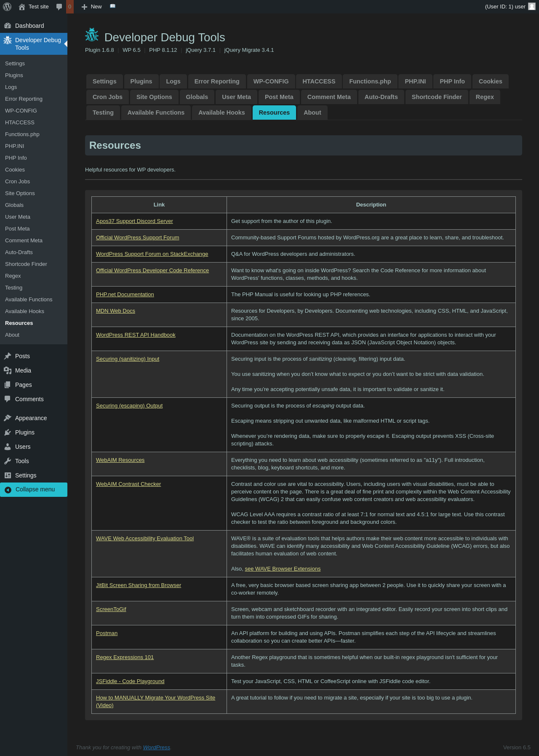Click the jQuery Migrate 3.4.1 version text
539x756 pixels.
[249, 50]
